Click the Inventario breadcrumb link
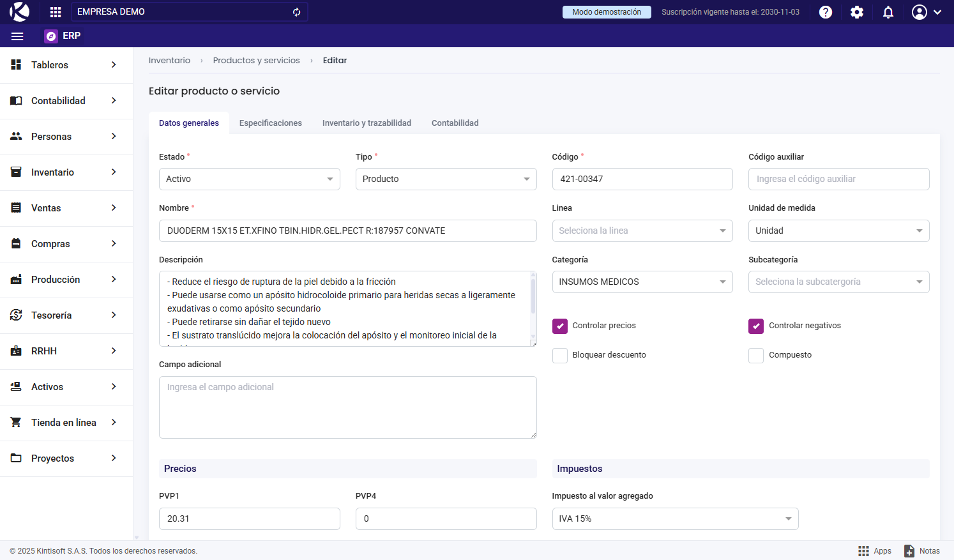Screen dimensions: 954x560 (x=169, y=61)
